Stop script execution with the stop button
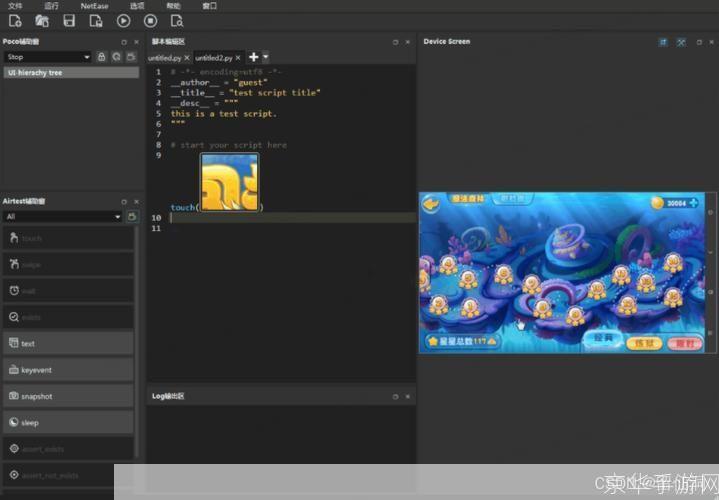The image size is (719, 500). click(x=150, y=21)
